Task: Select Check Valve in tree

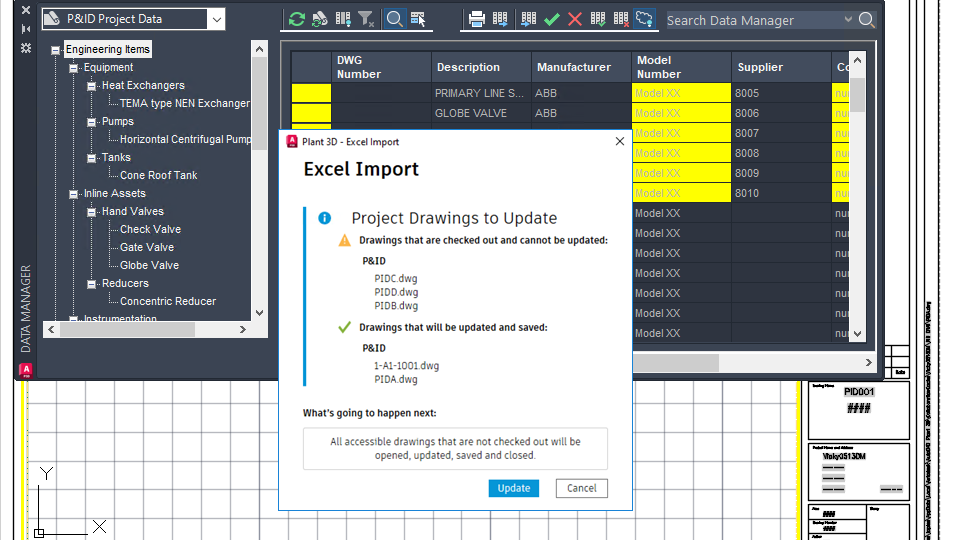Action: point(150,229)
